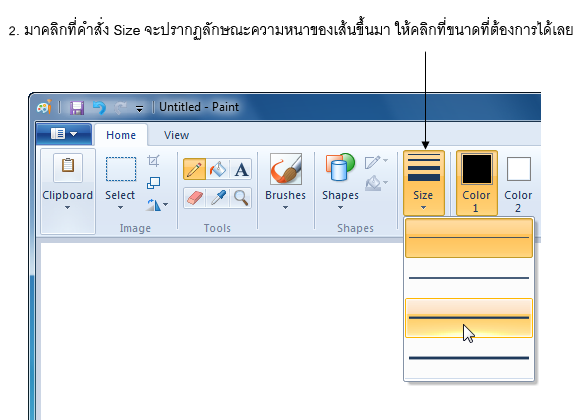Pick the Color picker eyedropper tool
The width and height of the screenshot is (580, 420).
[x=218, y=198]
